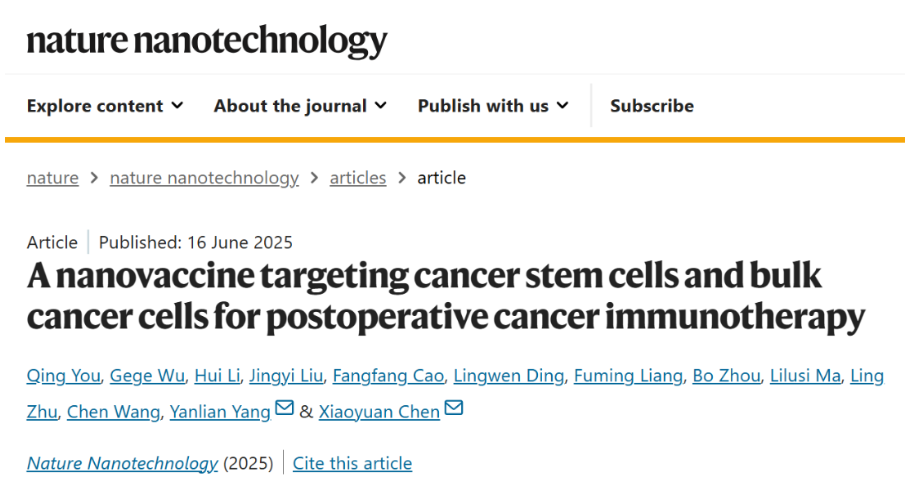Image resolution: width=912 pixels, height=488 pixels.
Task: Select the Subscribe menu item
Action: click(x=652, y=106)
